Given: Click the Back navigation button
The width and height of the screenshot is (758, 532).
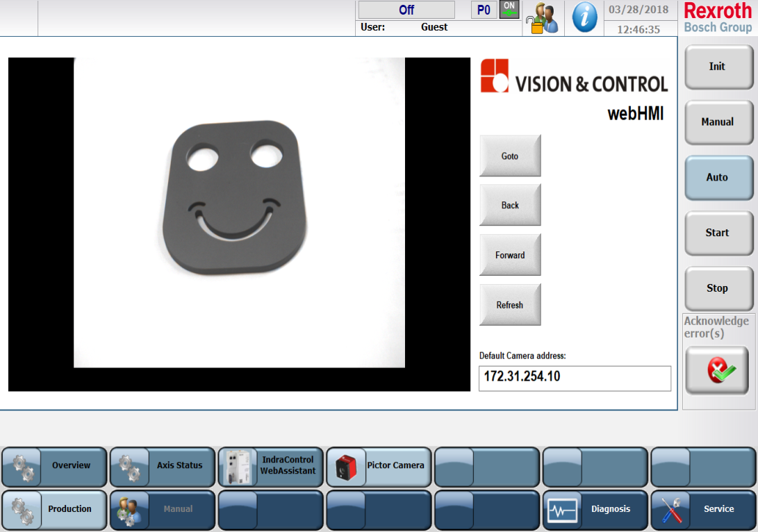Looking at the screenshot, I should 510,205.
